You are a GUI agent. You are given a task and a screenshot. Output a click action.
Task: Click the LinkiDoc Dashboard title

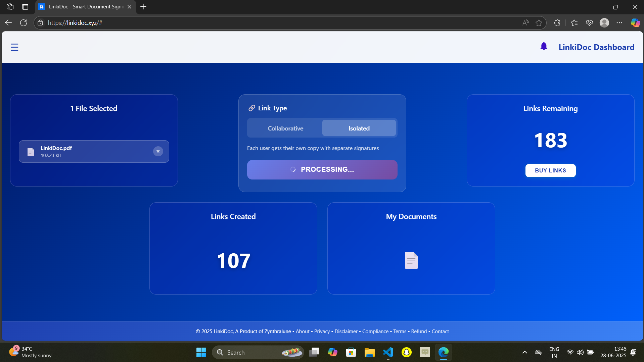click(596, 47)
